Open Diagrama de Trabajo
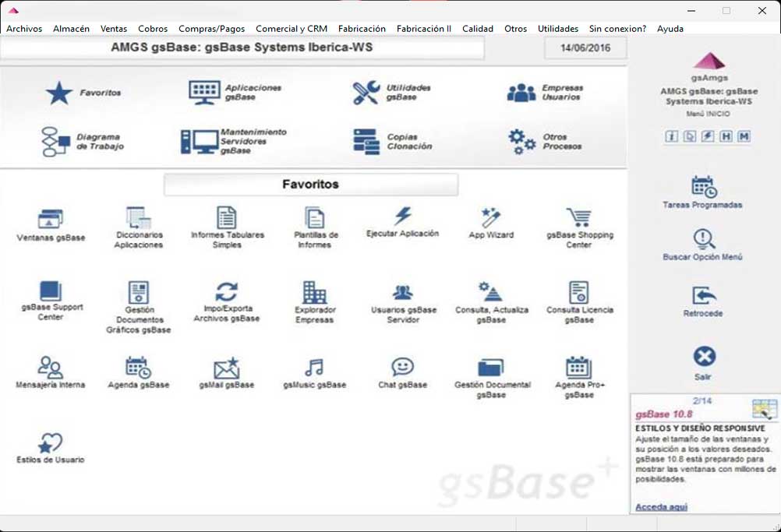 click(83, 141)
